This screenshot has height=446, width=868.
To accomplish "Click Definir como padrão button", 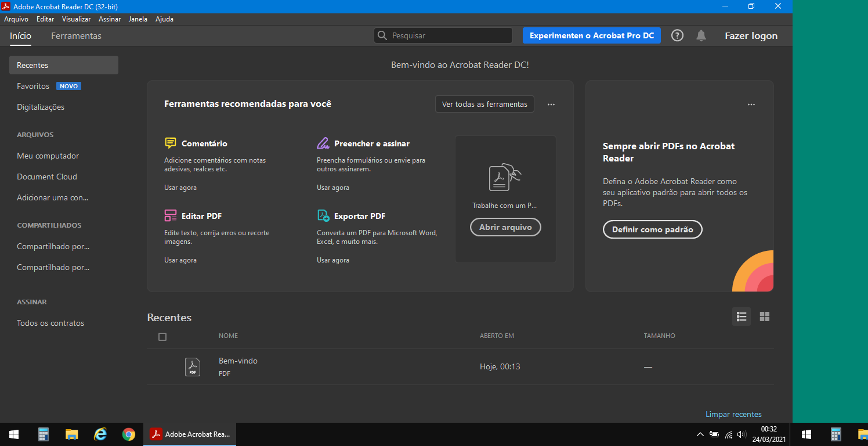I will tap(652, 229).
